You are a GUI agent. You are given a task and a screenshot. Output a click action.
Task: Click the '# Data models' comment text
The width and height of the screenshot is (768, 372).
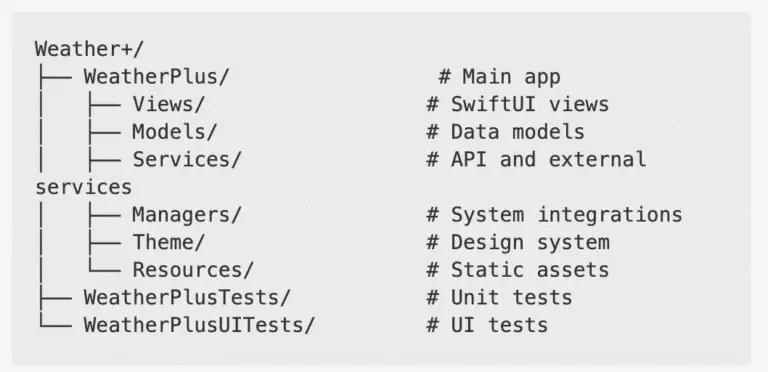pos(505,132)
